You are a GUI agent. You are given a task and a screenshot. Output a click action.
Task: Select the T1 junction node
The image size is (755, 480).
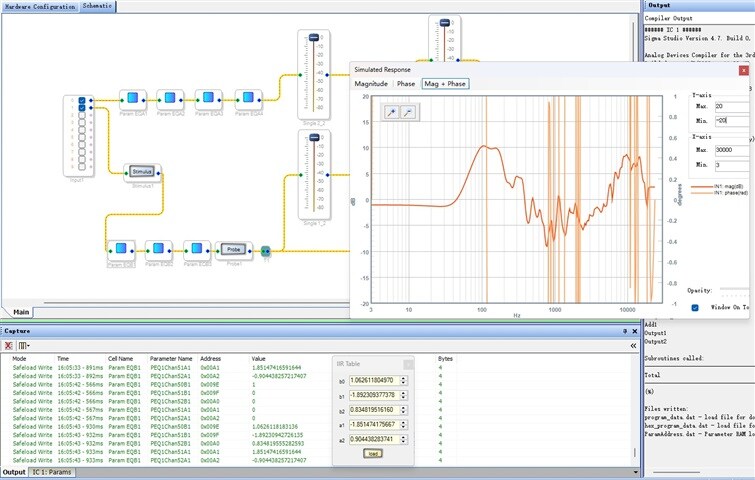pos(266,251)
